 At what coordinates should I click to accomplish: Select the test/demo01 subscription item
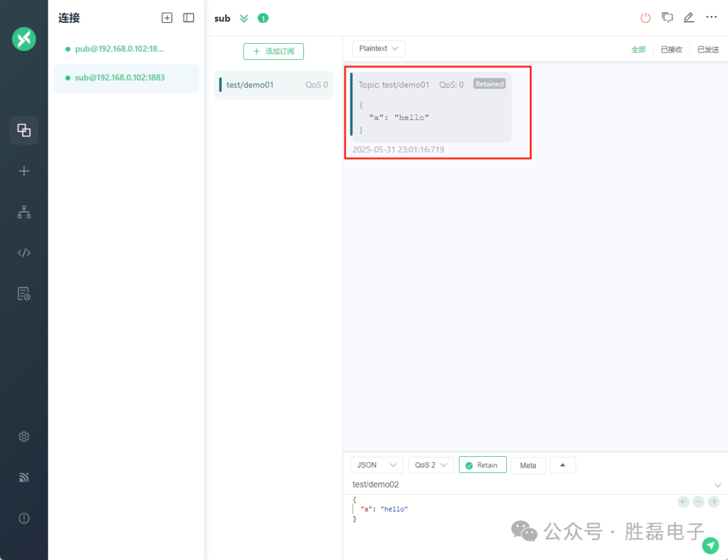click(274, 85)
